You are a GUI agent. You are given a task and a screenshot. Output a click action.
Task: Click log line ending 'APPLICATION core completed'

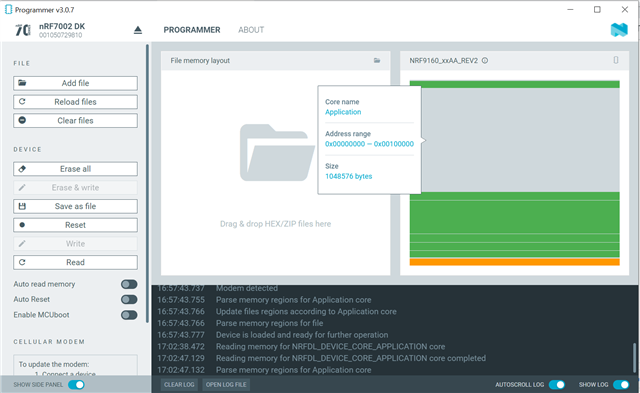(x=351, y=358)
